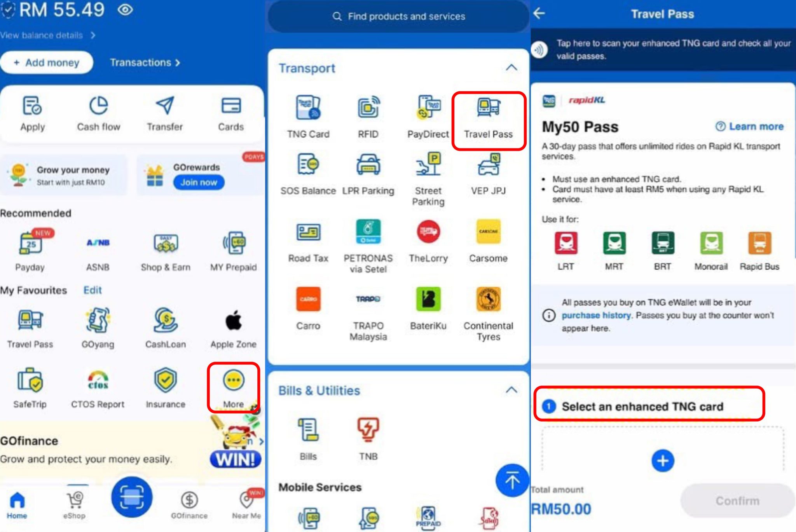Open VEP JPJ service

tap(489, 174)
